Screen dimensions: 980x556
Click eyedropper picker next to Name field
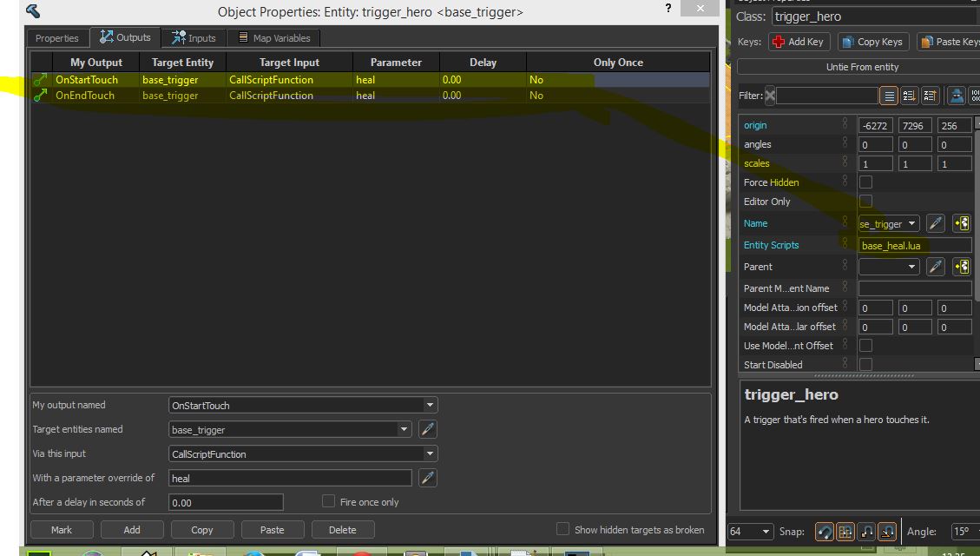935,223
